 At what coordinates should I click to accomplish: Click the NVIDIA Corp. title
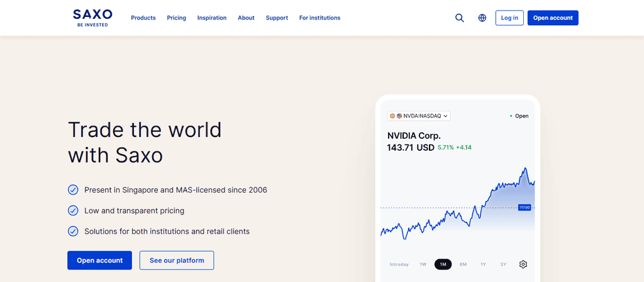point(414,136)
